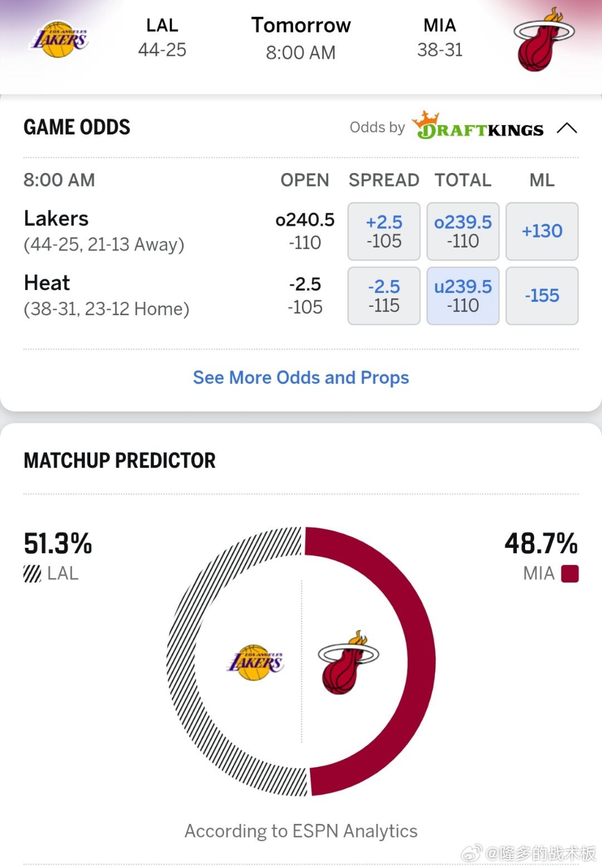Image resolution: width=602 pixels, height=868 pixels.
Task: Click the MATCHUP PREDICTOR section header
Action: pos(119,461)
